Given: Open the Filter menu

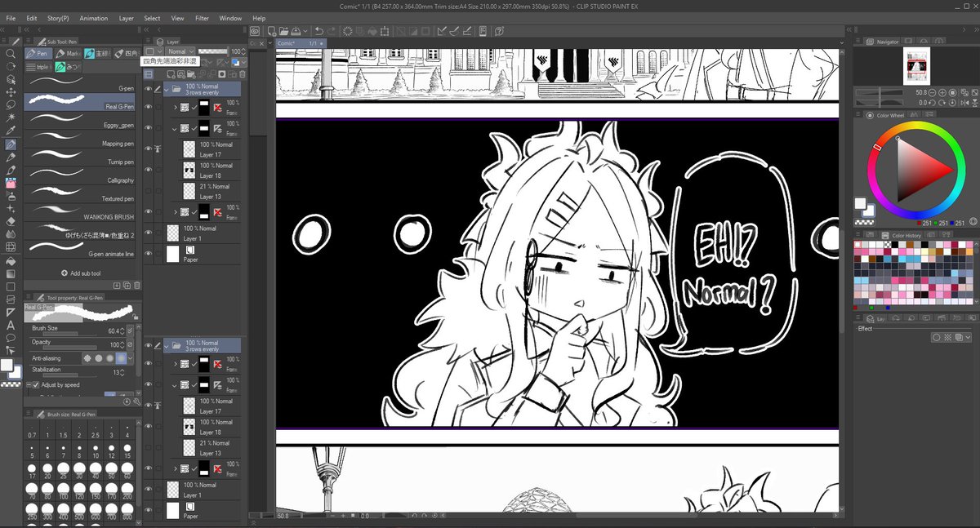Looking at the screenshot, I should [203, 17].
